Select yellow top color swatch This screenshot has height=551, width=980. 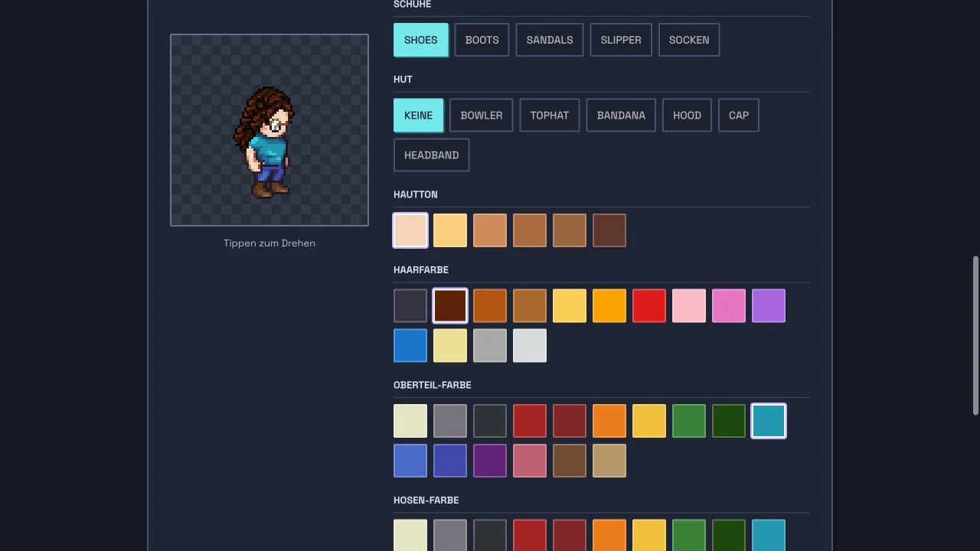coord(649,421)
